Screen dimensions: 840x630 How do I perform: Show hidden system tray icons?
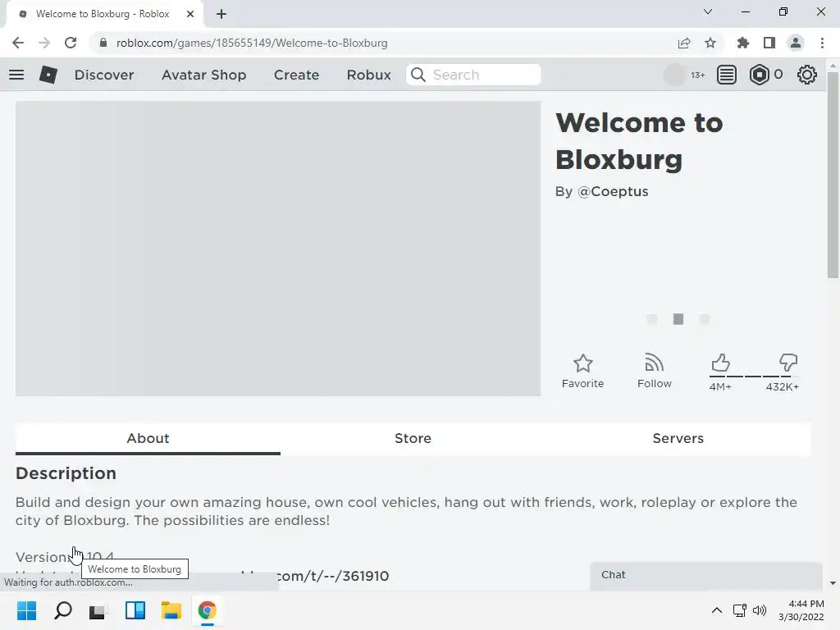coord(717,610)
